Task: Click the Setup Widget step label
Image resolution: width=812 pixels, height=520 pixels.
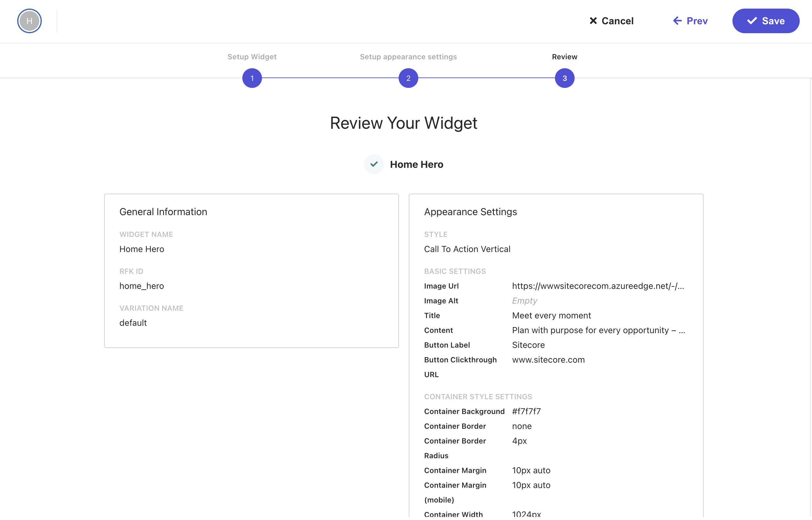Action: point(252,57)
